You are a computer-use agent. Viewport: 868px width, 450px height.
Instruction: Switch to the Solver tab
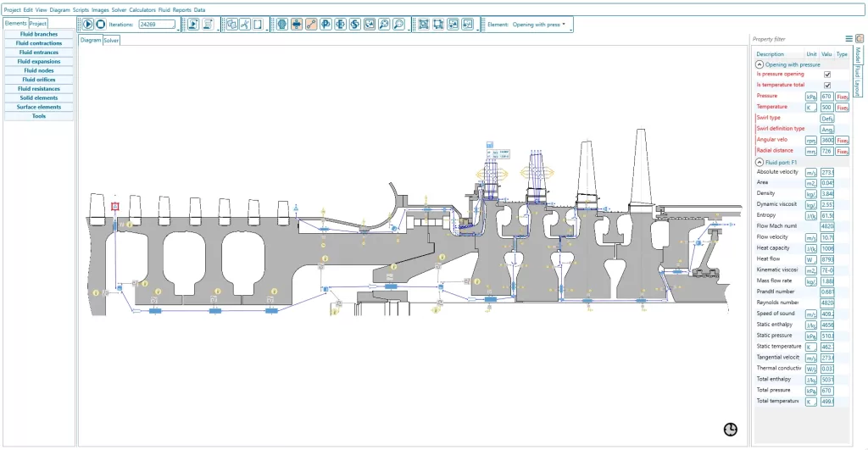tap(111, 41)
